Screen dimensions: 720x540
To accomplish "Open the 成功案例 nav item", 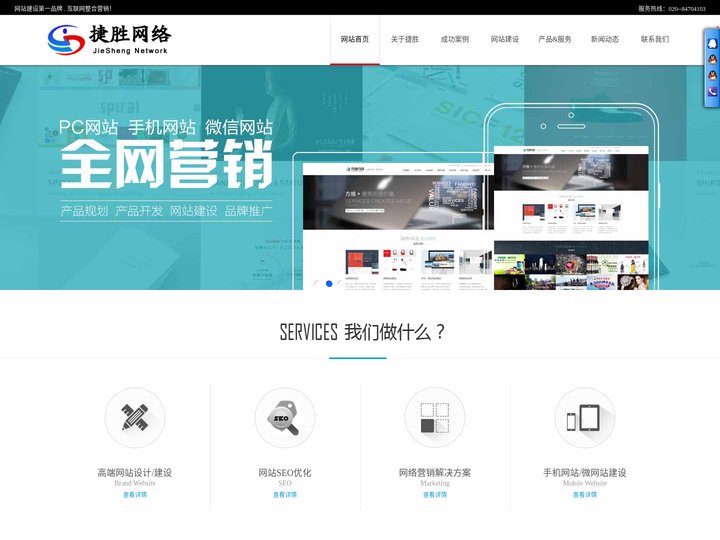I will (455, 39).
